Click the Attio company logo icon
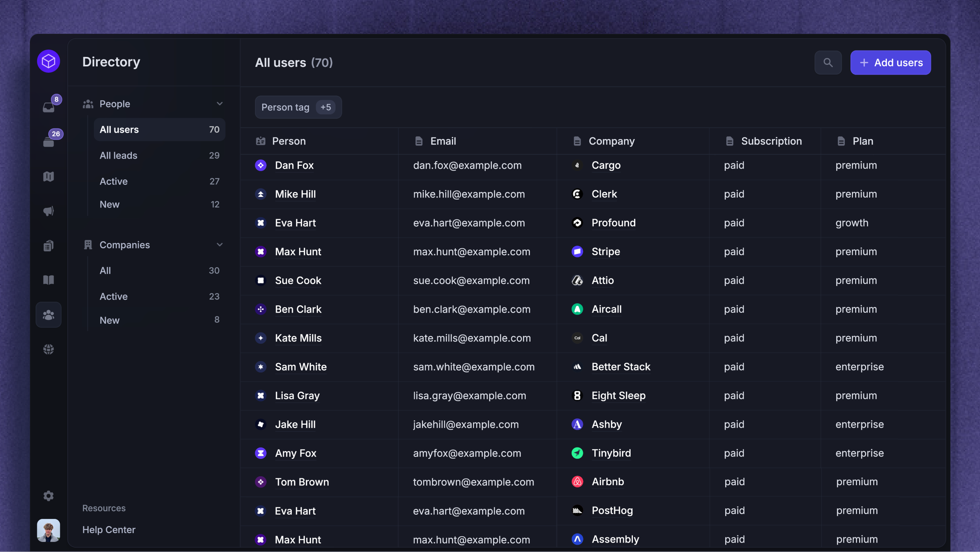This screenshot has width=980, height=552. click(x=577, y=281)
